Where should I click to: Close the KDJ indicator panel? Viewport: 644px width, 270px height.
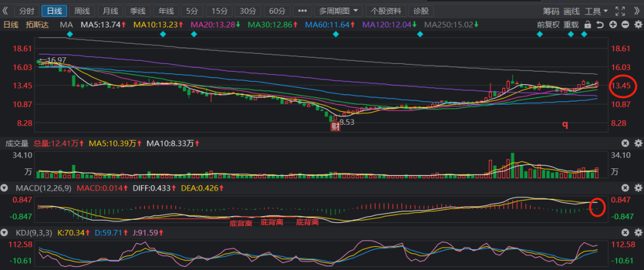coord(626,232)
